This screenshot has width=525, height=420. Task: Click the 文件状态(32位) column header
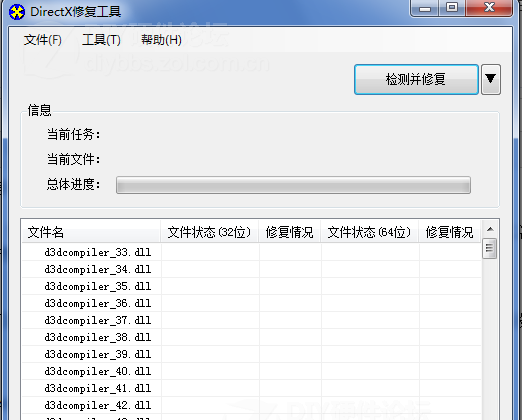(x=209, y=232)
